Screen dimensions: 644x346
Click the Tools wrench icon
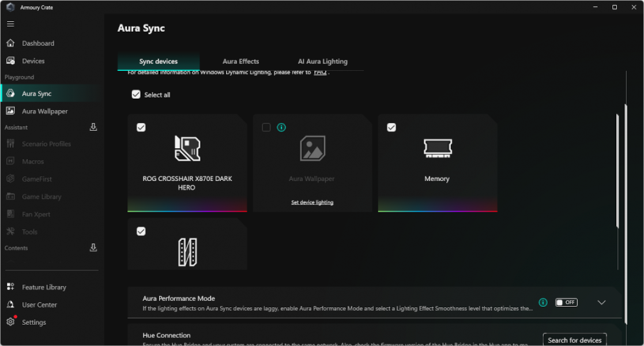coord(10,231)
